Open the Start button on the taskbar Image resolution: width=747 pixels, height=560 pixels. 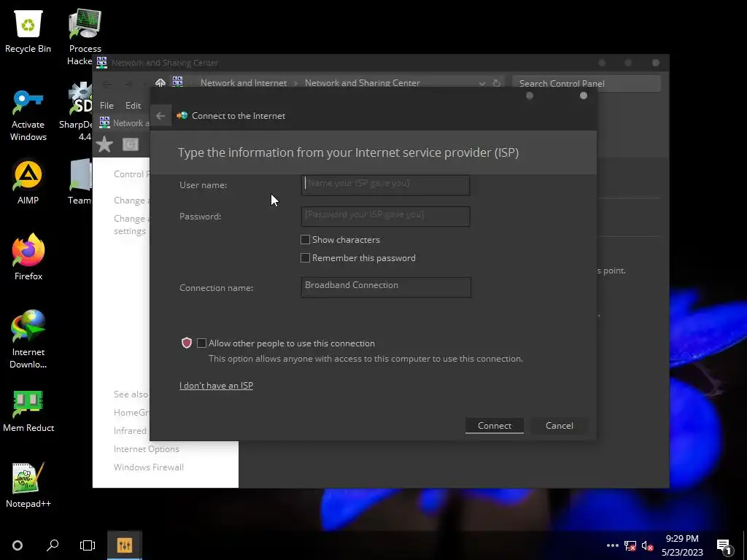(18, 545)
